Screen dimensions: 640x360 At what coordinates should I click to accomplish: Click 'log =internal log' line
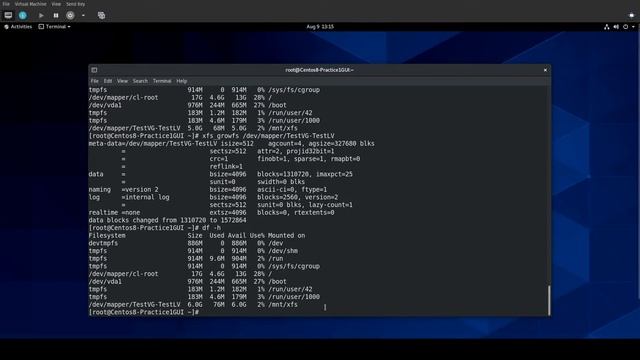pos(213,197)
